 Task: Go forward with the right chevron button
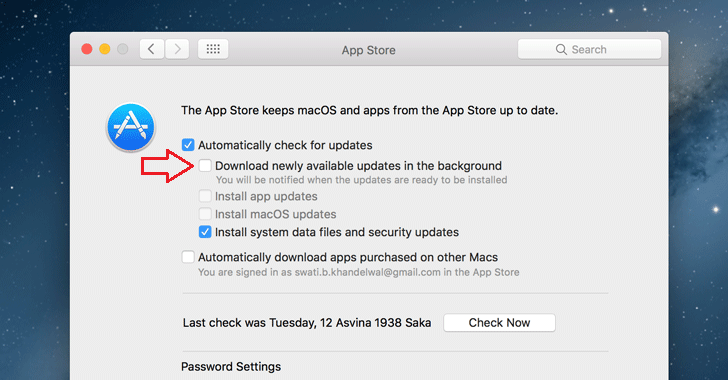177,49
